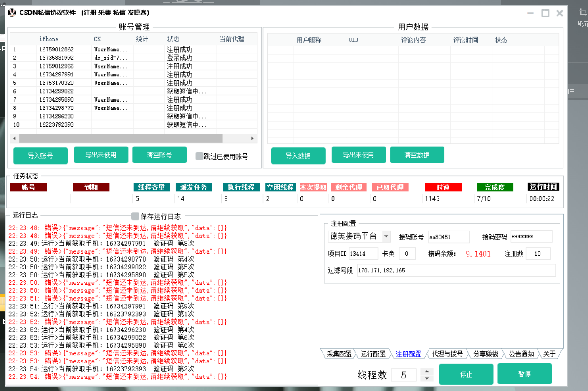Click 导入账号 button
The height and width of the screenshot is (391, 588).
pyautogui.click(x=40, y=156)
